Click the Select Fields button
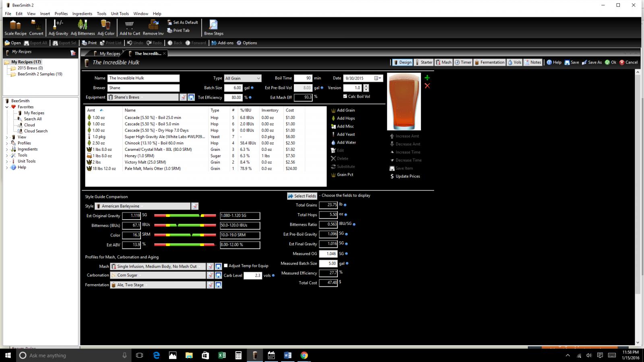This screenshot has height=362, width=644. [x=302, y=196]
